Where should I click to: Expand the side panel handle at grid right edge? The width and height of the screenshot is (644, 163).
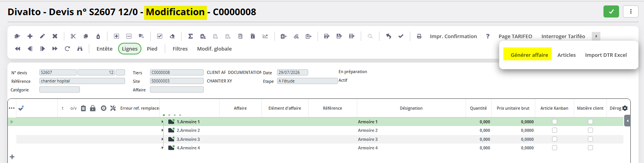pyautogui.click(x=627, y=121)
